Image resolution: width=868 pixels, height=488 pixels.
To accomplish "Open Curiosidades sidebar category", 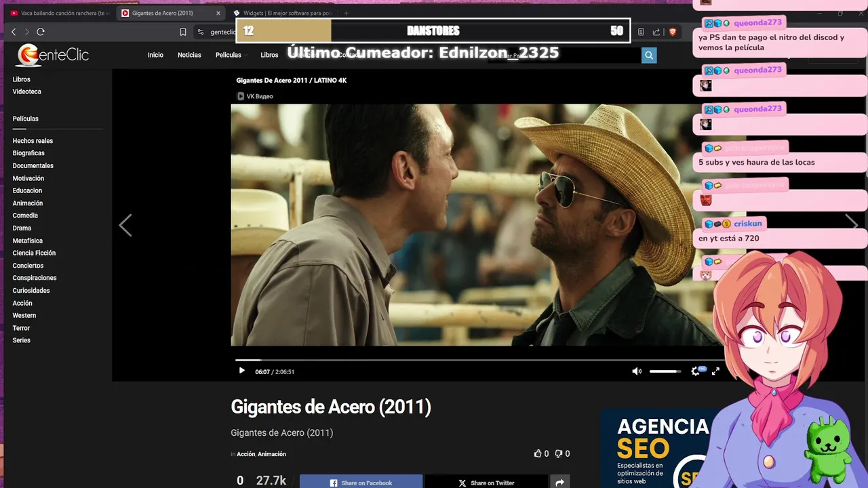I will [x=31, y=290].
